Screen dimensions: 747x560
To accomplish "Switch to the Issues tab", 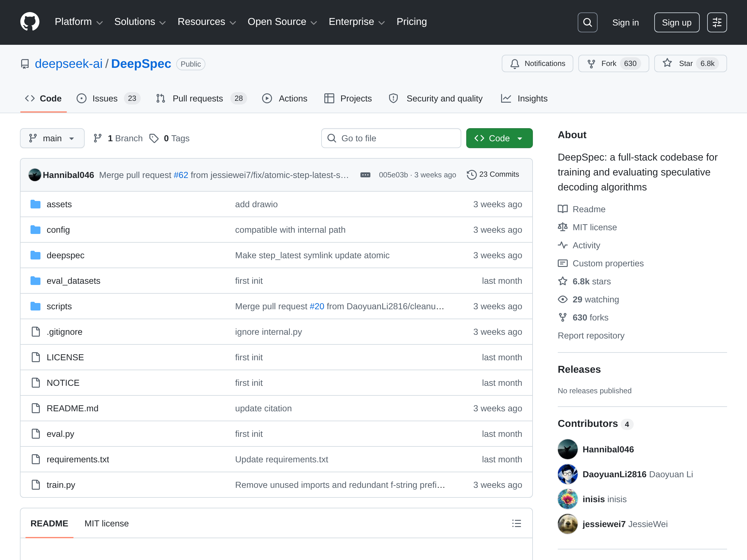I will pyautogui.click(x=108, y=99).
